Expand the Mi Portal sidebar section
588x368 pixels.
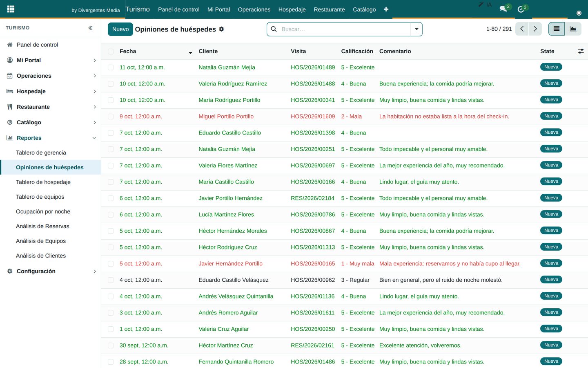[x=95, y=60]
